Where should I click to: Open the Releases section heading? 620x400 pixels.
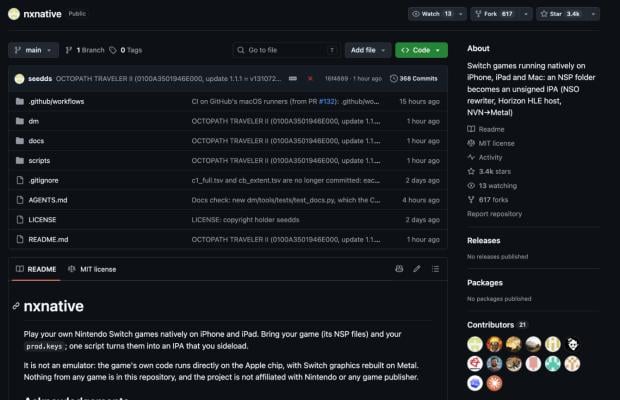pyautogui.click(x=483, y=241)
